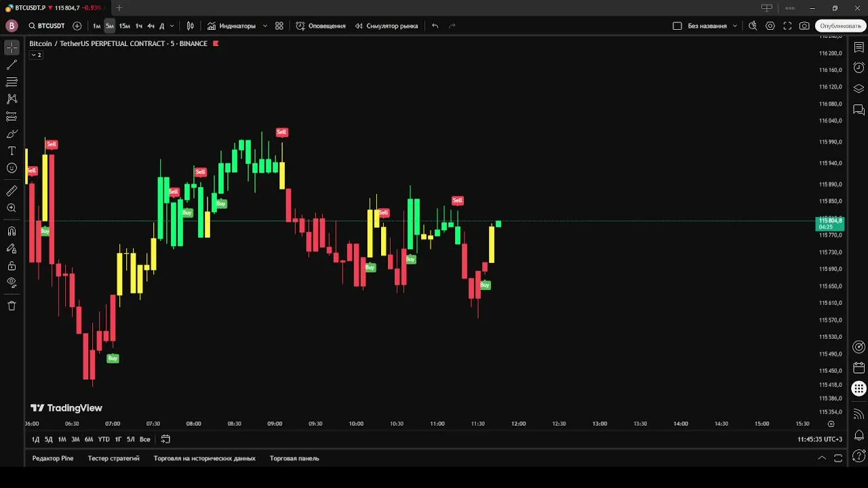Set the date range to YTD
868x488 pixels.
[x=104, y=439]
